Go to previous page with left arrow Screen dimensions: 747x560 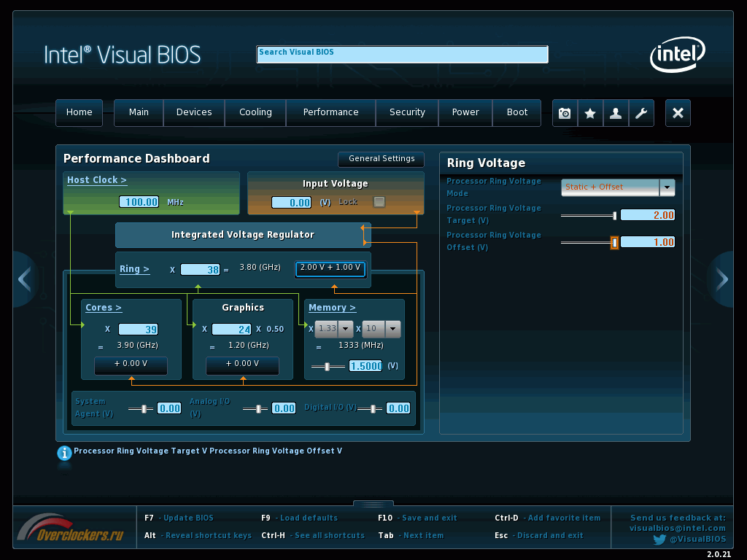24,279
